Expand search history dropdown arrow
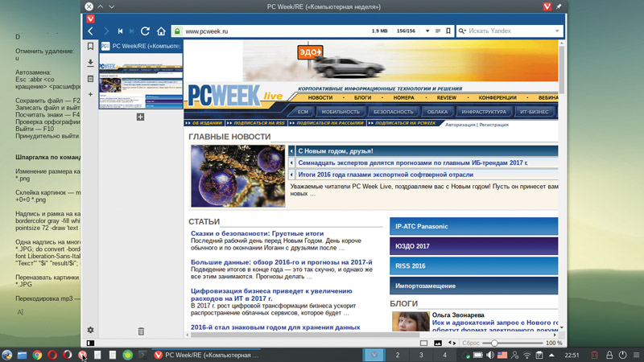644x362 pixels. (x=557, y=31)
